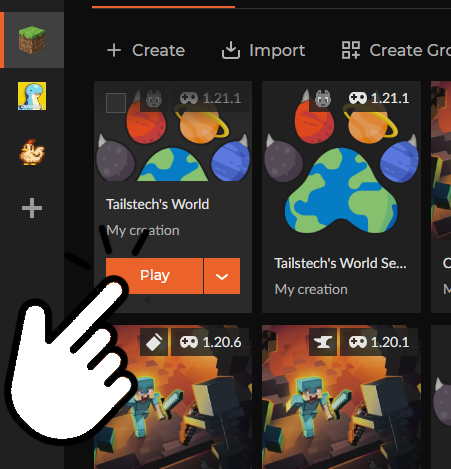Viewport: 451px width, 469px height.
Task: Click the fox loader icon on Tailstech's World Se...
Action: (323, 98)
